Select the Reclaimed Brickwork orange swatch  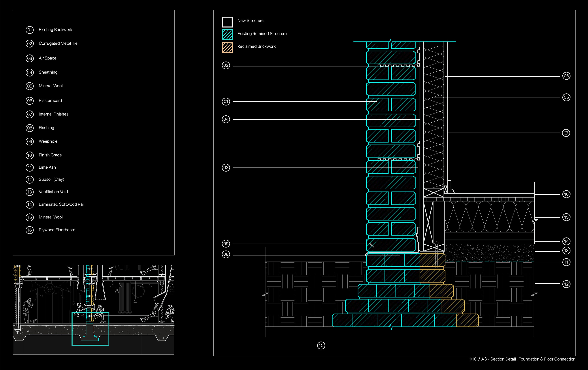click(227, 47)
